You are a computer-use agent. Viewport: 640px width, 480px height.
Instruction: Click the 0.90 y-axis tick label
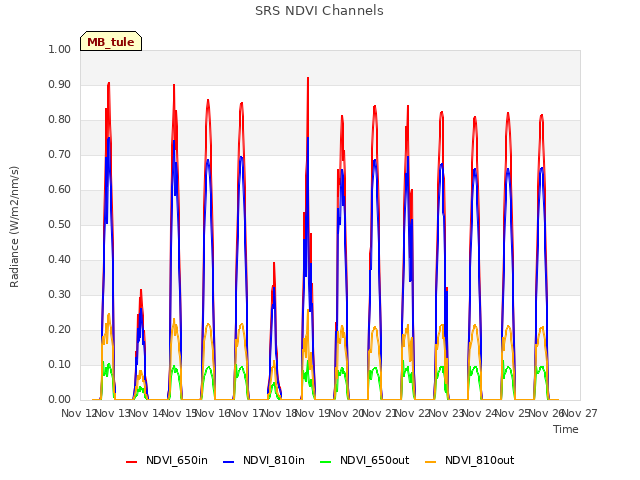pyautogui.click(x=60, y=84)
